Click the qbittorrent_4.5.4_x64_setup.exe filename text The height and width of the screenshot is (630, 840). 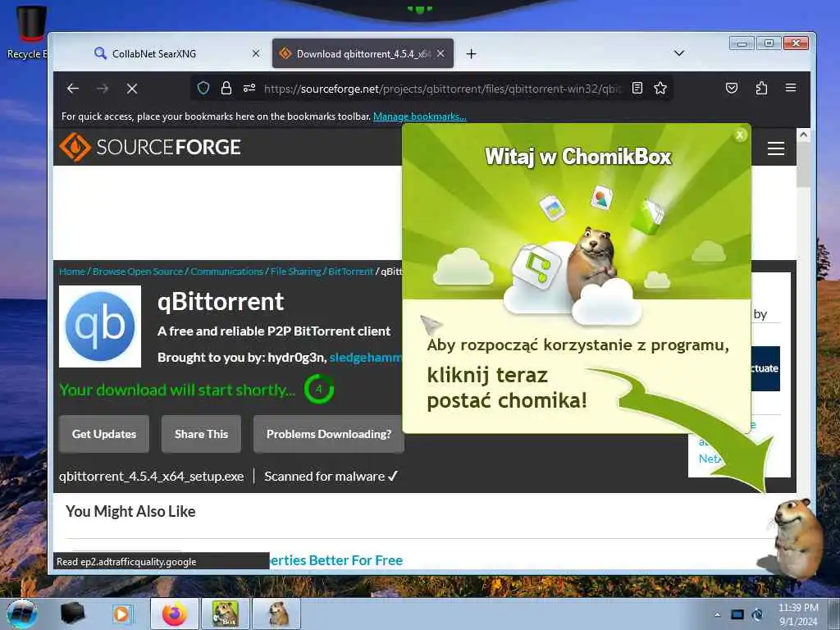coord(152,477)
